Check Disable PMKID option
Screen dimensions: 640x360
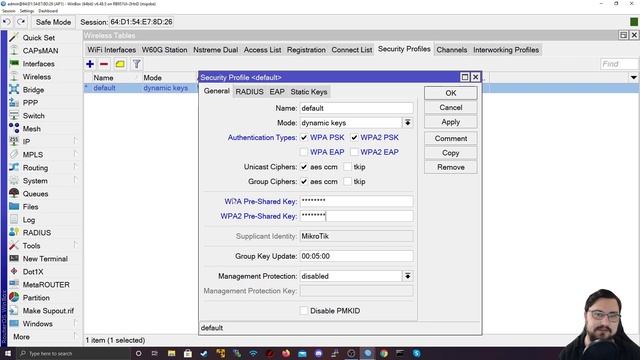(x=304, y=311)
